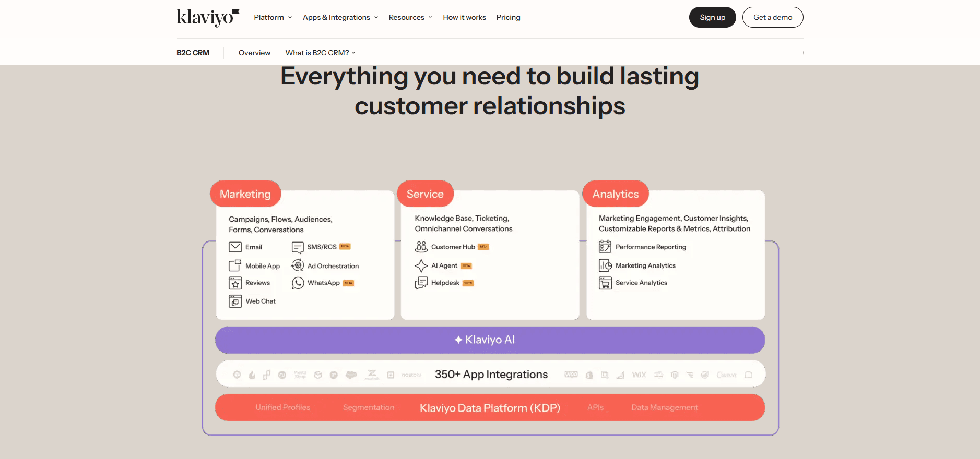Click the Klaviyo AI sparkle star
The width and height of the screenshot is (980, 459).
458,340
